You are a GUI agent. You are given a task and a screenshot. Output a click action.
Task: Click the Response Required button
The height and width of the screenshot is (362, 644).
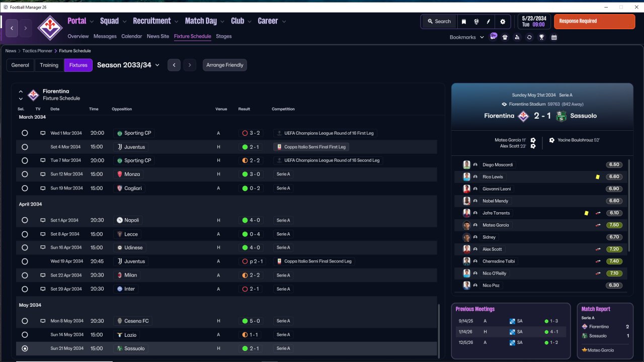tap(595, 22)
